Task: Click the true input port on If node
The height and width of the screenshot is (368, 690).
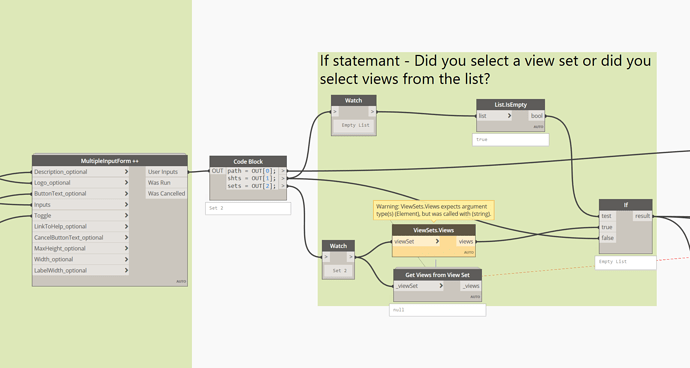Action: point(607,227)
